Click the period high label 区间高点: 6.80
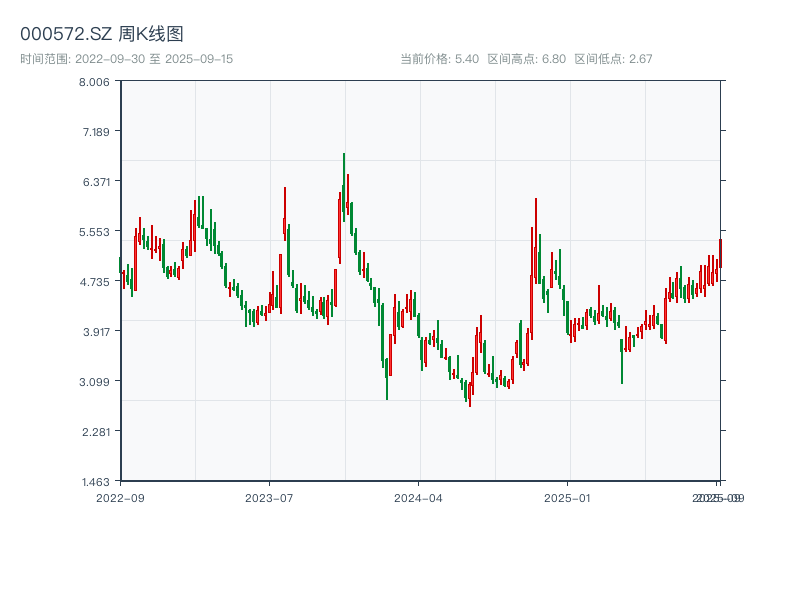Image resolution: width=800 pixels, height=600 pixels. coord(527,59)
